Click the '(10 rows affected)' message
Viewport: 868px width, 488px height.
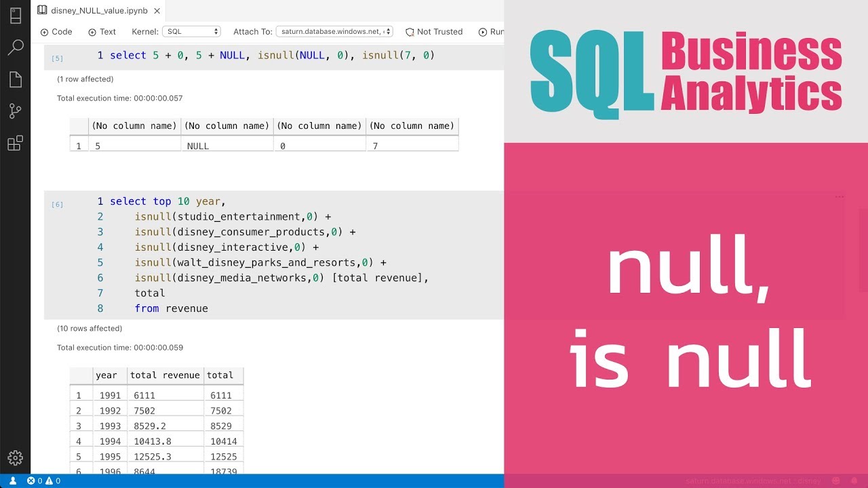click(x=90, y=329)
